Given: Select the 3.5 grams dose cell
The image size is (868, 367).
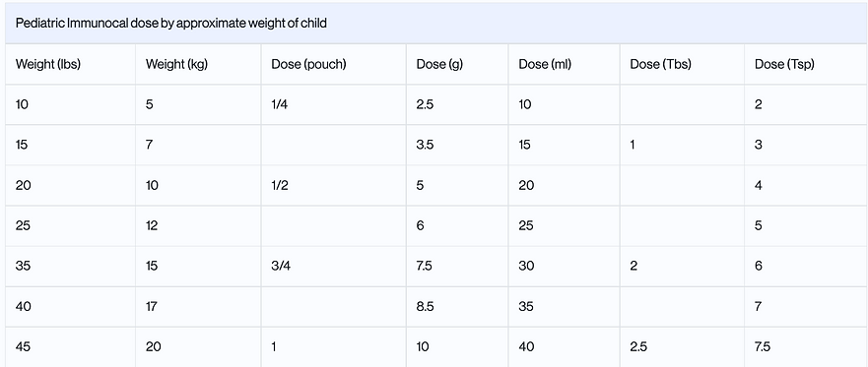Looking at the screenshot, I should [425, 145].
